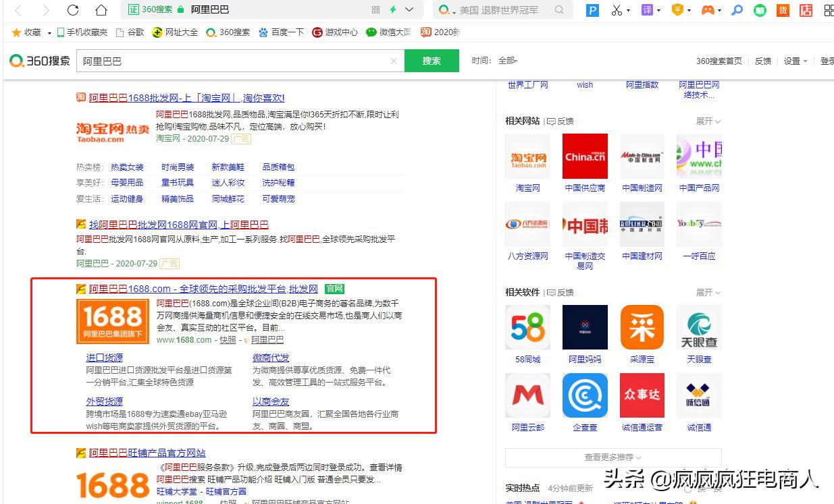
Task: Open 阿里巴巴1688.com 全球领先的采购批发平台 result
Action: tap(203, 289)
